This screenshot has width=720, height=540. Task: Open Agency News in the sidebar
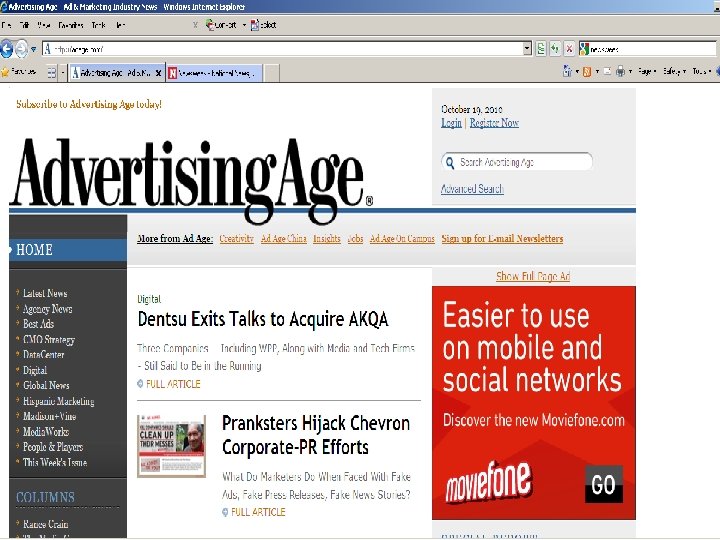point(47,309)
